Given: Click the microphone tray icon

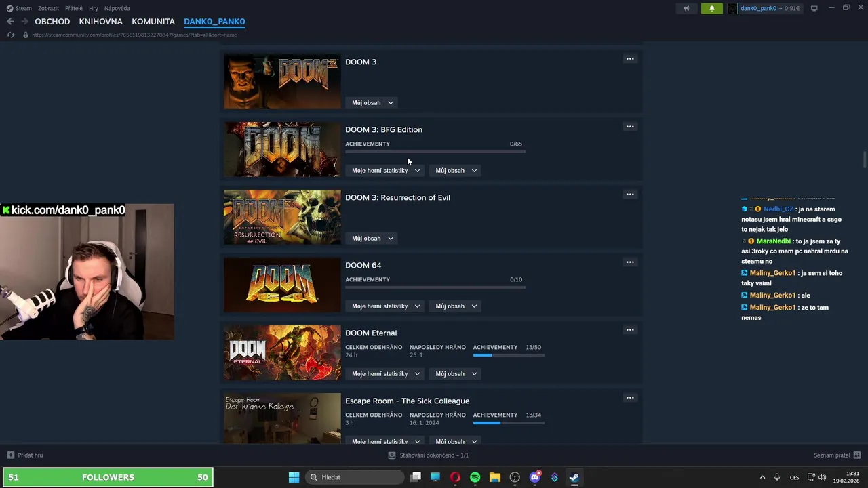Looking at the screenshot, I should 777,477.
